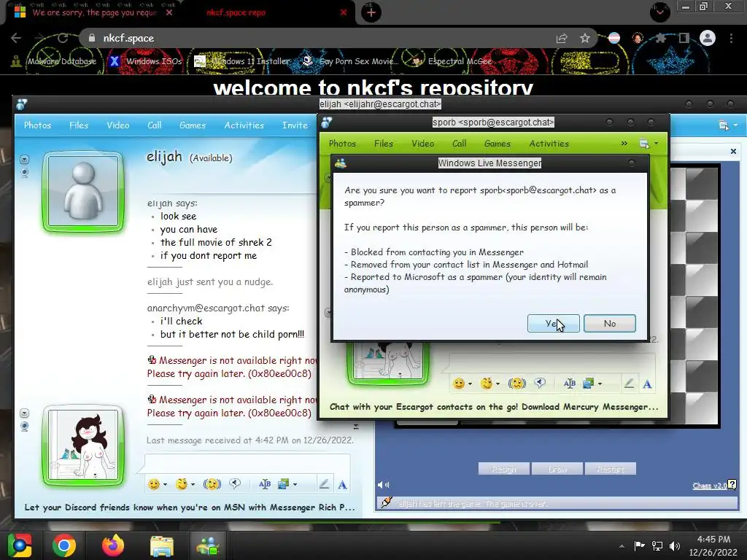
Task: Confirm spammer report with Yes button
Action: point(553,323)
